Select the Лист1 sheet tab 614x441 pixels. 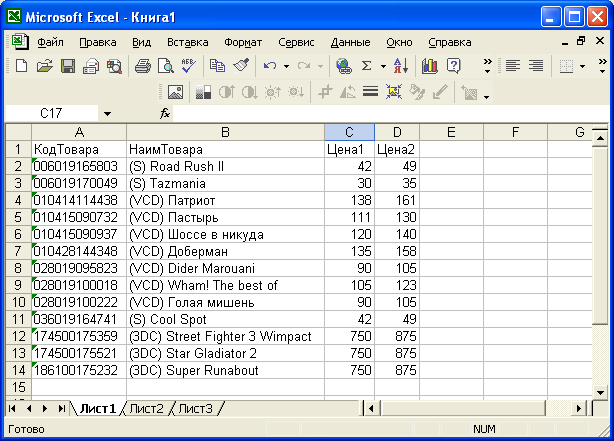tap(98, 408)
